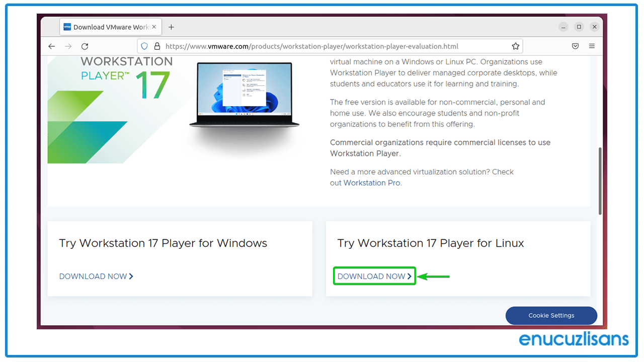Screen dimensions: 644x362
Task: Click the back navigation arrow
Action: click(52, 46)
